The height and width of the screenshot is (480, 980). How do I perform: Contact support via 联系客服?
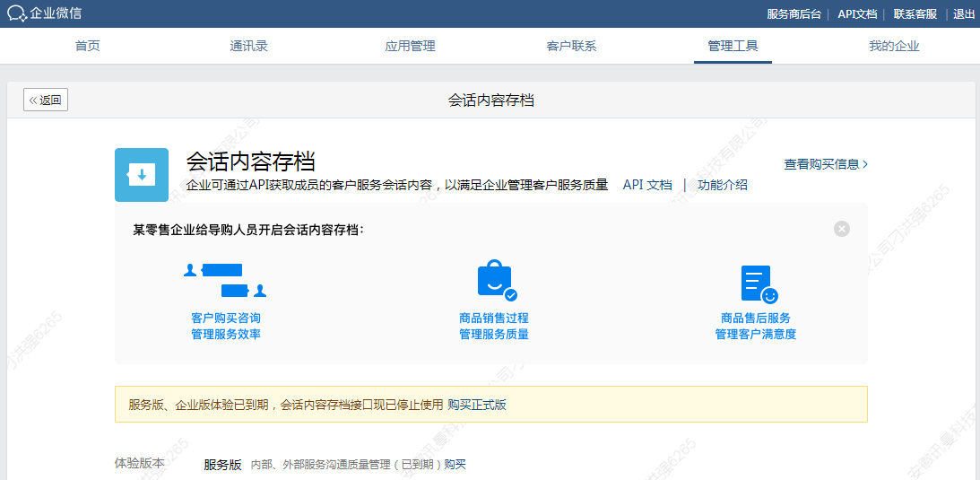coord(915,14)
